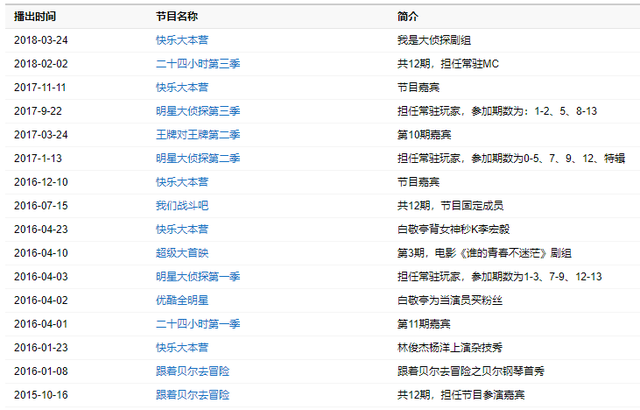Select the date 2016-04-10
Viewport: 640px width, 410px height.
point(41,253)
